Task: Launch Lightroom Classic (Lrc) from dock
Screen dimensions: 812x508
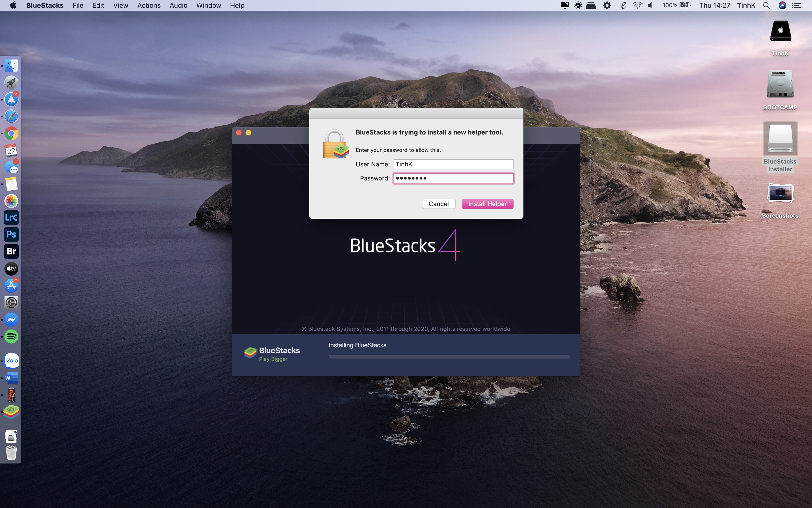Action: click(11, 218)
